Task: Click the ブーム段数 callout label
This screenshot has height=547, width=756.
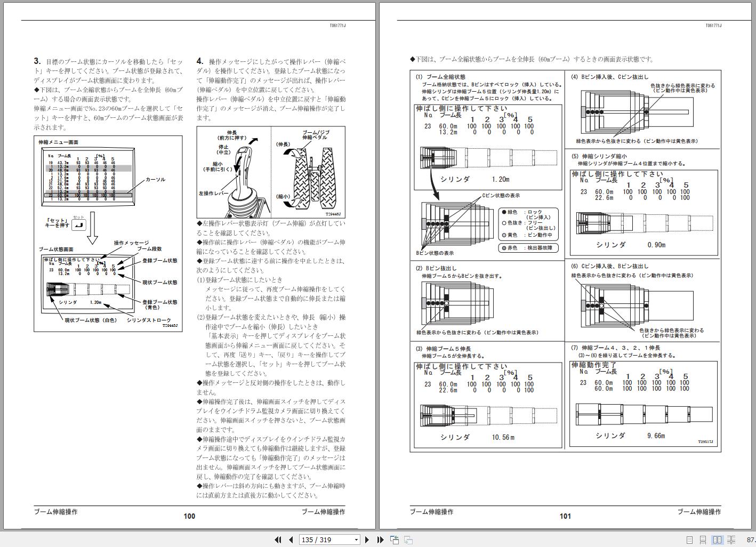Action: point(149,249)
